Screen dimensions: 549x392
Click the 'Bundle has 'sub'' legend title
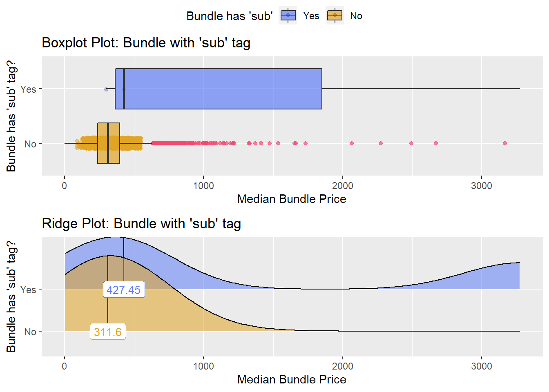[x=230, y=16]
